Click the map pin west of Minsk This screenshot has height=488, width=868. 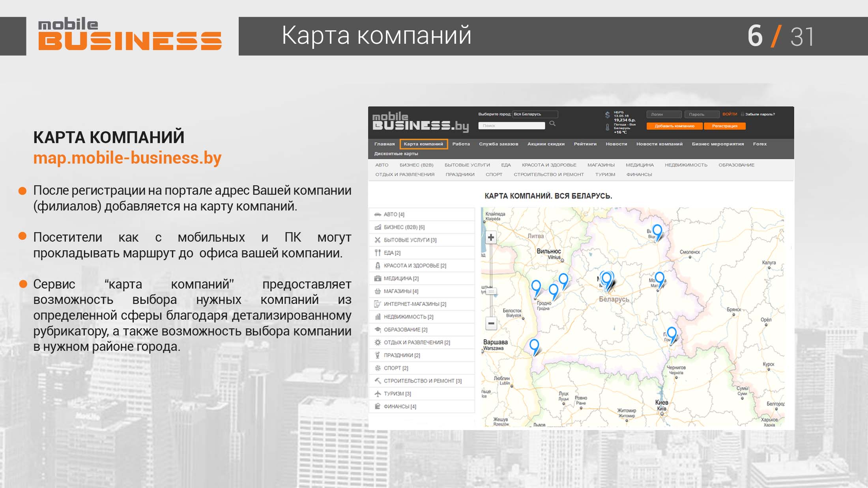pos(563,281)
